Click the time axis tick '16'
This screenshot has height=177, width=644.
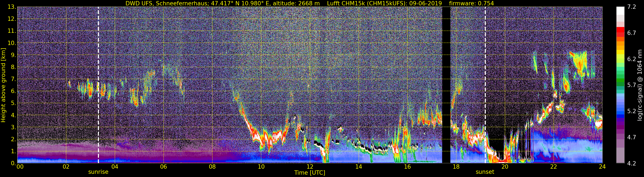pyautogui.click(x=407, y=167)
